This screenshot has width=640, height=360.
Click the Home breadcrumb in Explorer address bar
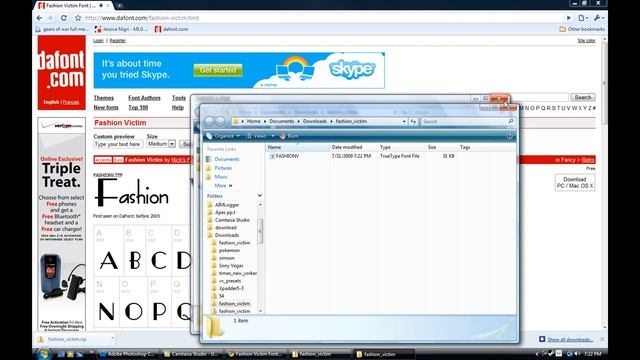point(253,121)
